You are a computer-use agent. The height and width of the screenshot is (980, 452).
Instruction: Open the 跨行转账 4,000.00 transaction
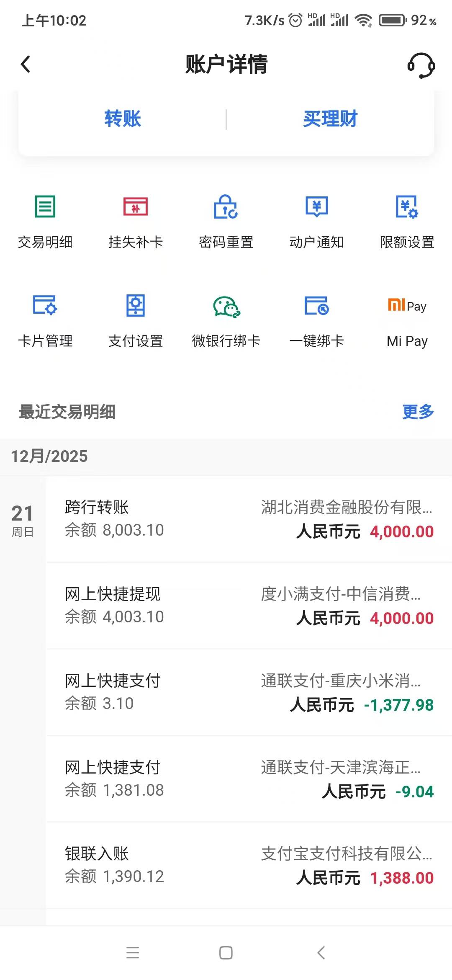point(249,519)
